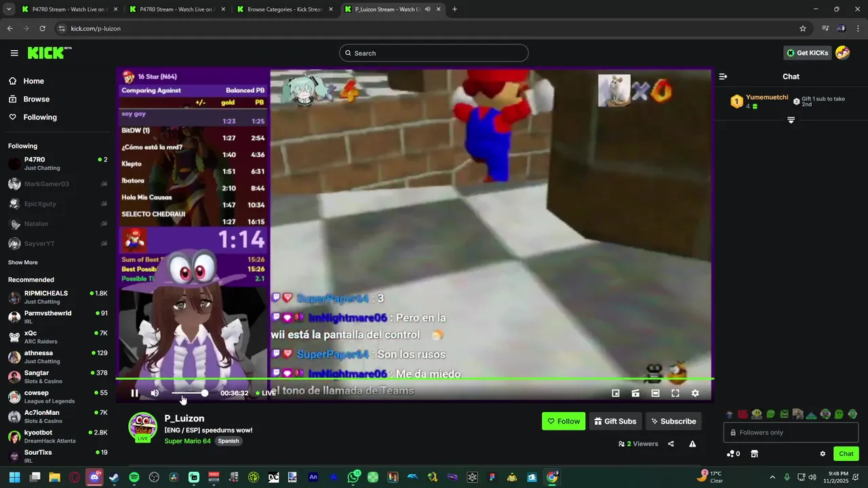Focus the Search box
This screenshot has height=488, width=868.
click(x=434, y=53)
